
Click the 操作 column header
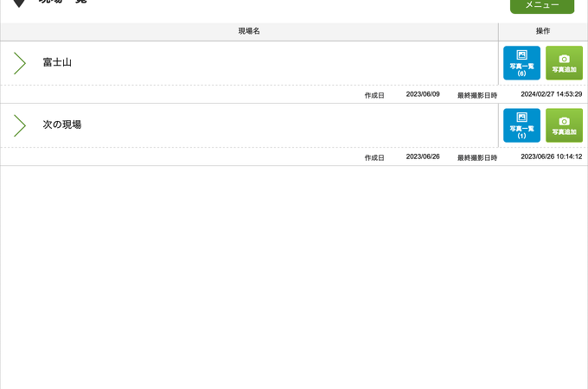(543, 31)
